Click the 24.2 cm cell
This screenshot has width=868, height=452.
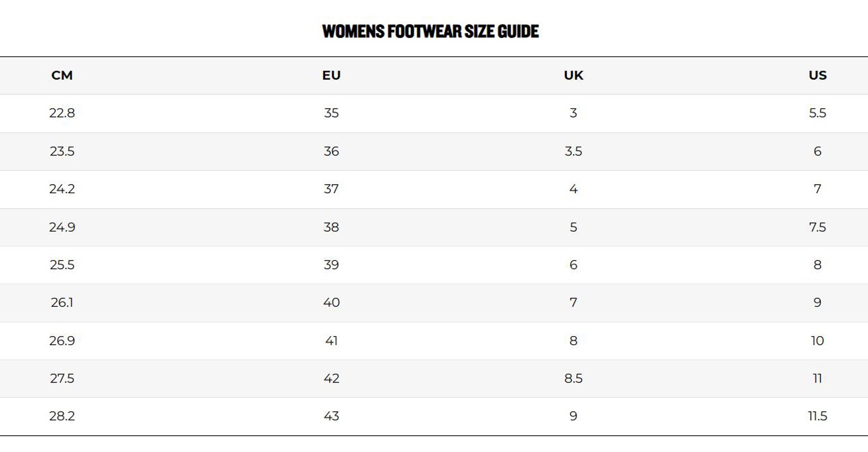click(62, 189)
